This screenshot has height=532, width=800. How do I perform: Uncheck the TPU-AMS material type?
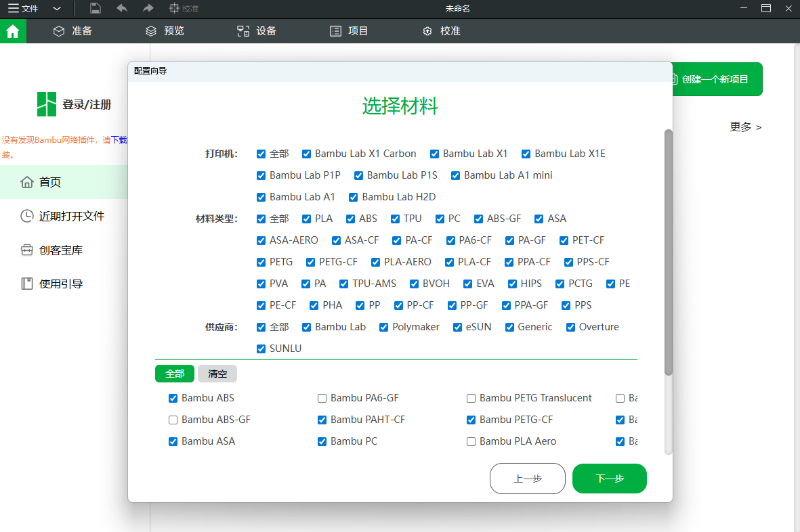click(x=344, y=284)
